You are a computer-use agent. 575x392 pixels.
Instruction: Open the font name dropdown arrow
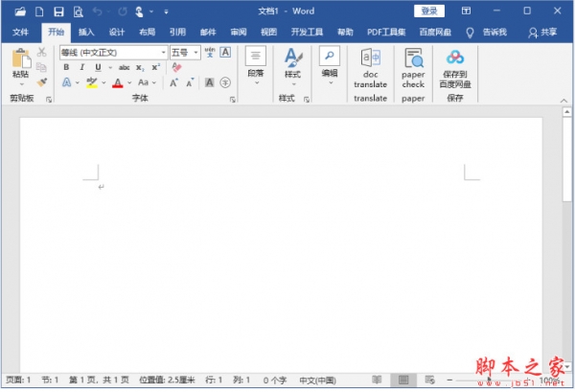164,53
